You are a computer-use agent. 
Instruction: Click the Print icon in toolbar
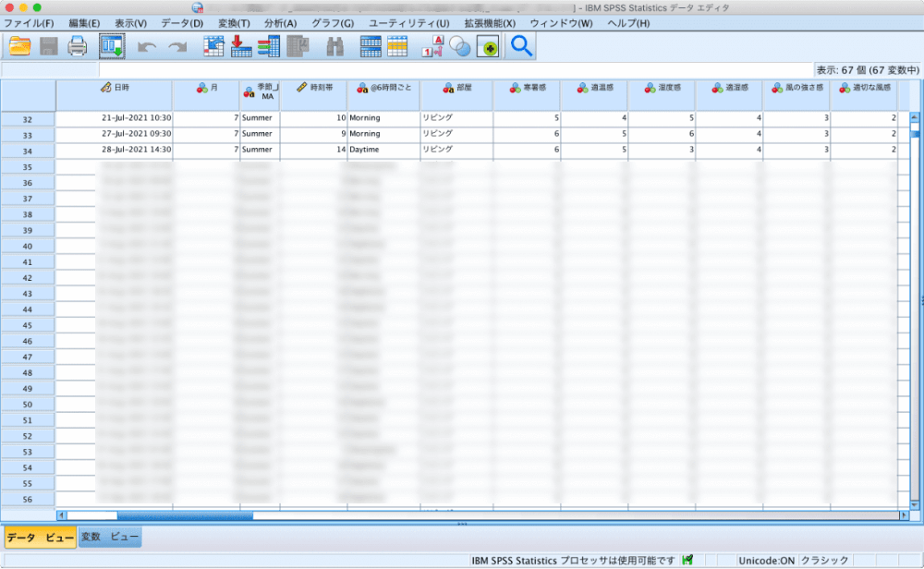pyautogui.click(x=78, y=45)
